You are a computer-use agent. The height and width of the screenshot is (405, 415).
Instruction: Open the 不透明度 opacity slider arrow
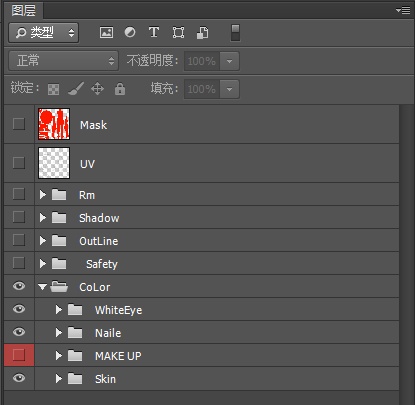click(x=229, y=61)
